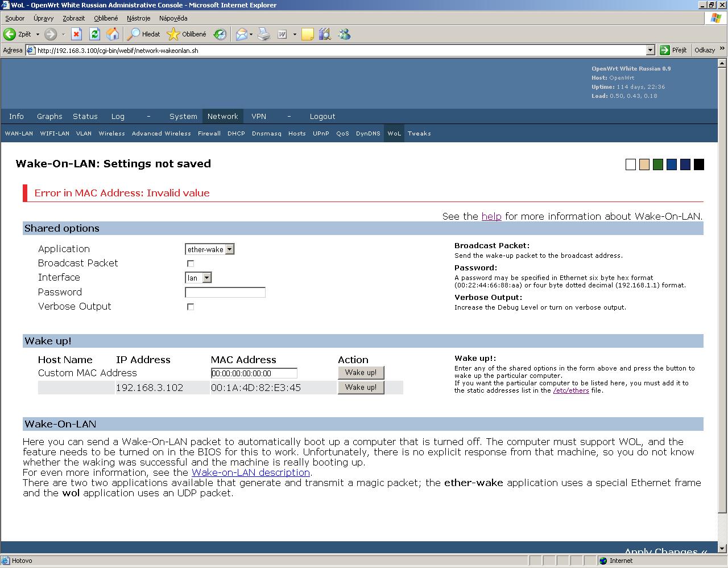This screenshot has height=568, width=728.
Task: Go to the System tab
Action: [183, 116]
